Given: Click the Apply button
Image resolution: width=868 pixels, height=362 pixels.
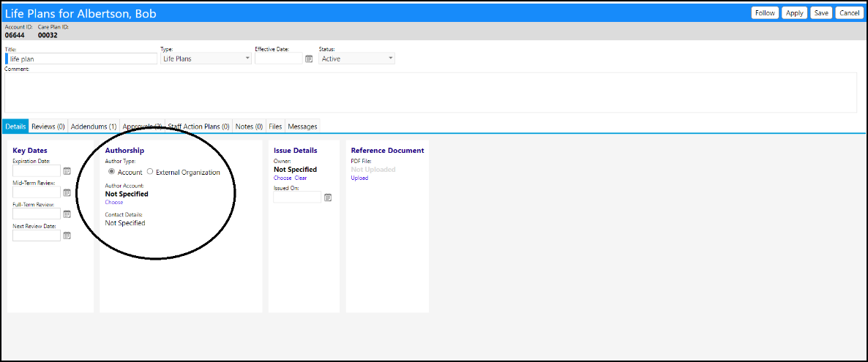Looking at the screenshot, I should pyautogui.click(x=794, y=12).
